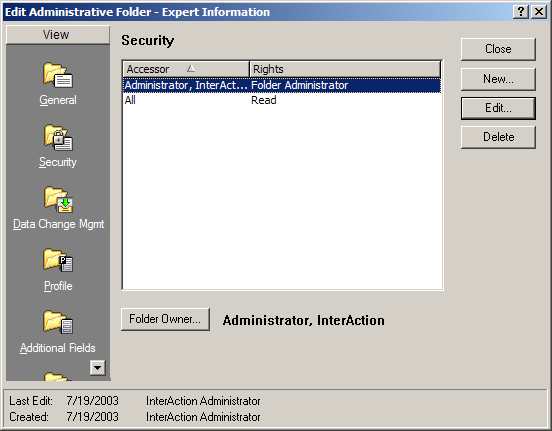The width and height of the screenshot is (552, 431).
Task: Click the New... button
Action: (498, 79)
